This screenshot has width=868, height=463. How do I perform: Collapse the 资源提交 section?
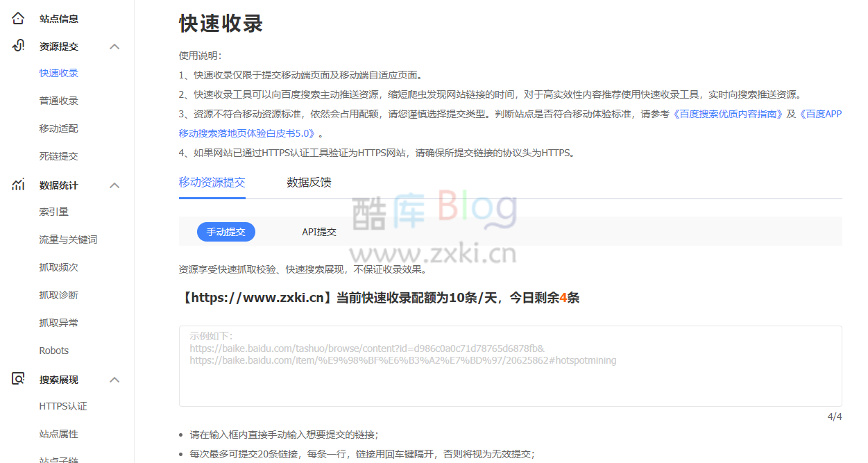(115, 46)
